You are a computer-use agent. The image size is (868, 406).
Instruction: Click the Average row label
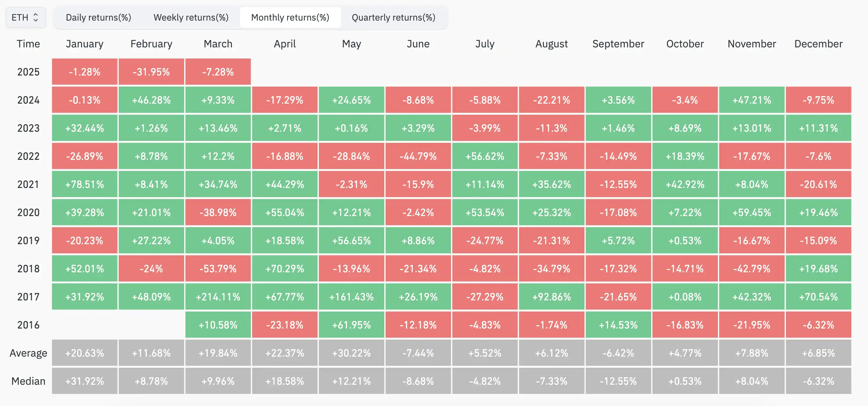(28, 353)
